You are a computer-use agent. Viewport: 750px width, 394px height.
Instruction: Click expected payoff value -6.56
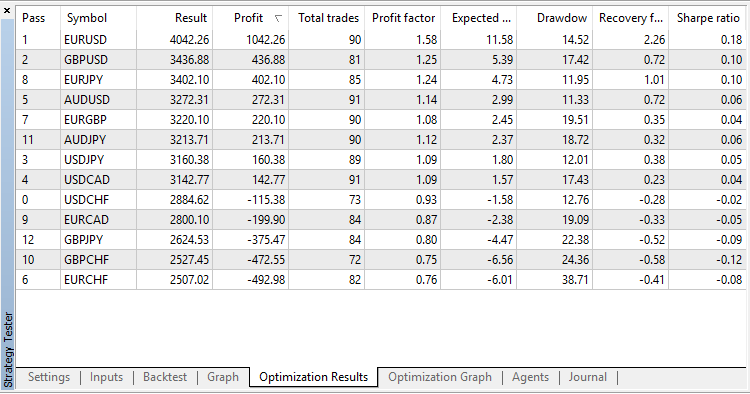point(500,260)
